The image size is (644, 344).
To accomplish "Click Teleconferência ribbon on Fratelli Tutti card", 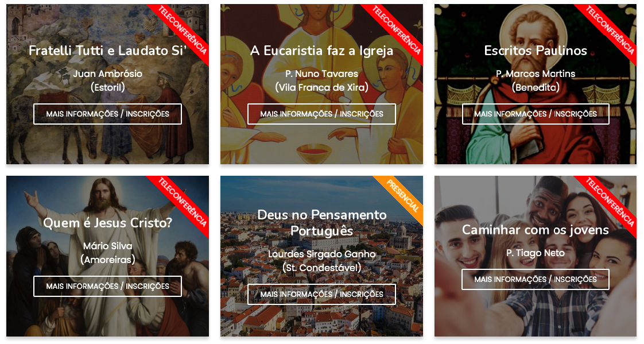I will point(183,30).
